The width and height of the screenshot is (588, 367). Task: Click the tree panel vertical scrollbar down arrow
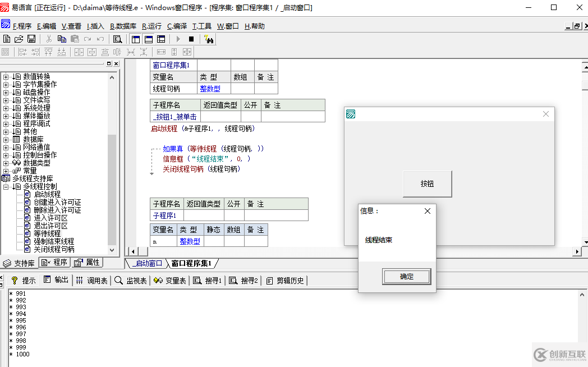112,250
